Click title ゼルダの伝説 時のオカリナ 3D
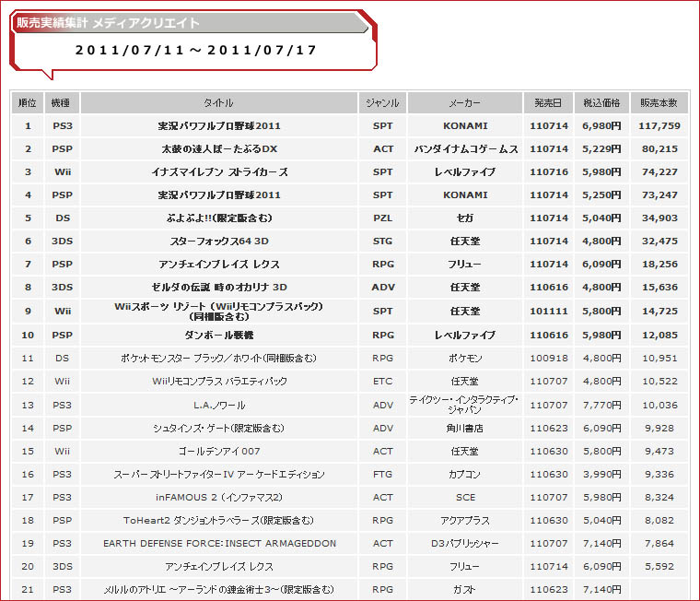Screen dimensions: 700x601 pos(219,288)
